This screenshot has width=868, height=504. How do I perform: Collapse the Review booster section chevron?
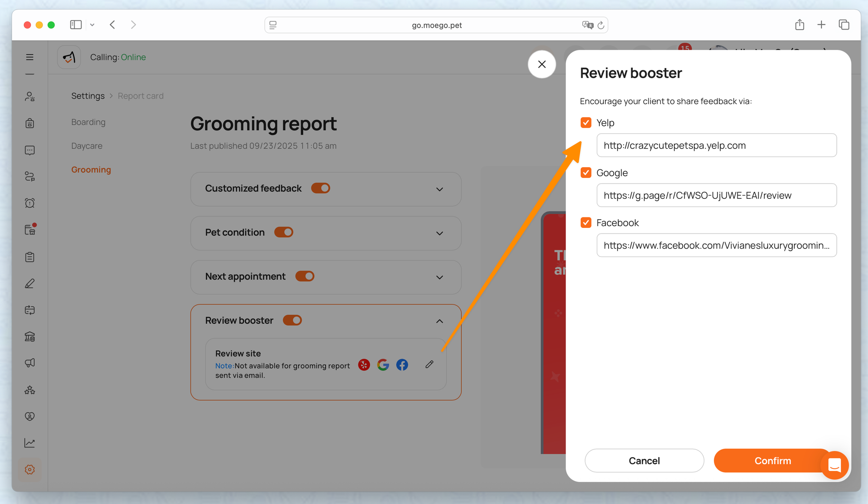[439, 321]
